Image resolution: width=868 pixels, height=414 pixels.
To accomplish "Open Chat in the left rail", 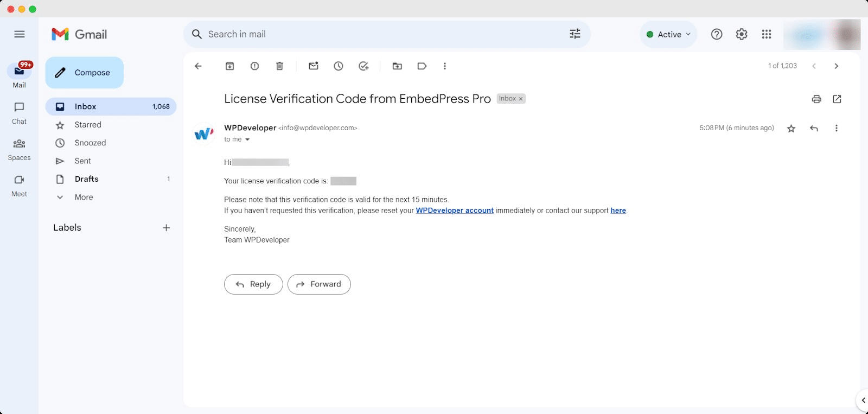I will (20, 113).
